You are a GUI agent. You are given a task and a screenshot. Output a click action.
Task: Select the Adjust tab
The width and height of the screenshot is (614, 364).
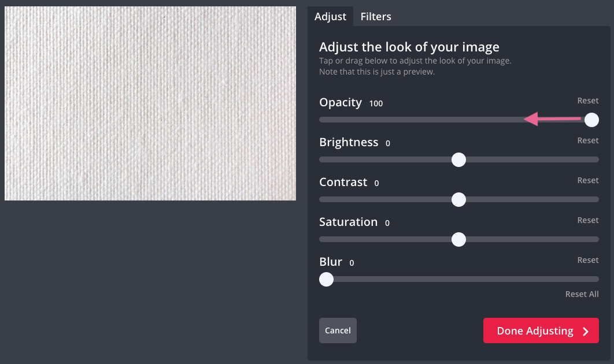(x=330, y=17)
